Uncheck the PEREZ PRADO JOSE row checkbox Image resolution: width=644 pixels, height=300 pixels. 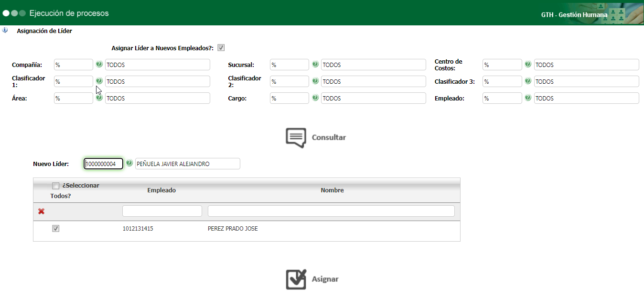(x=55, y=229)
